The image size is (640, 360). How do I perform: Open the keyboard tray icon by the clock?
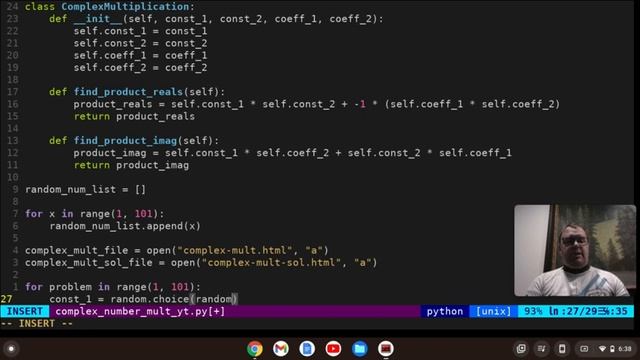click(584, 349)
